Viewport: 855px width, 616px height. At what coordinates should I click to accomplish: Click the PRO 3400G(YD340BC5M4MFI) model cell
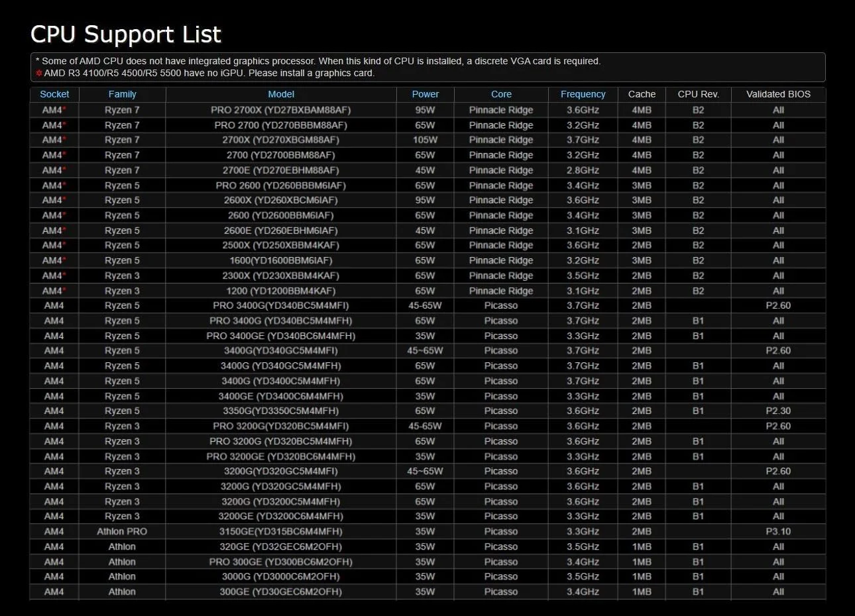[281, 305]
